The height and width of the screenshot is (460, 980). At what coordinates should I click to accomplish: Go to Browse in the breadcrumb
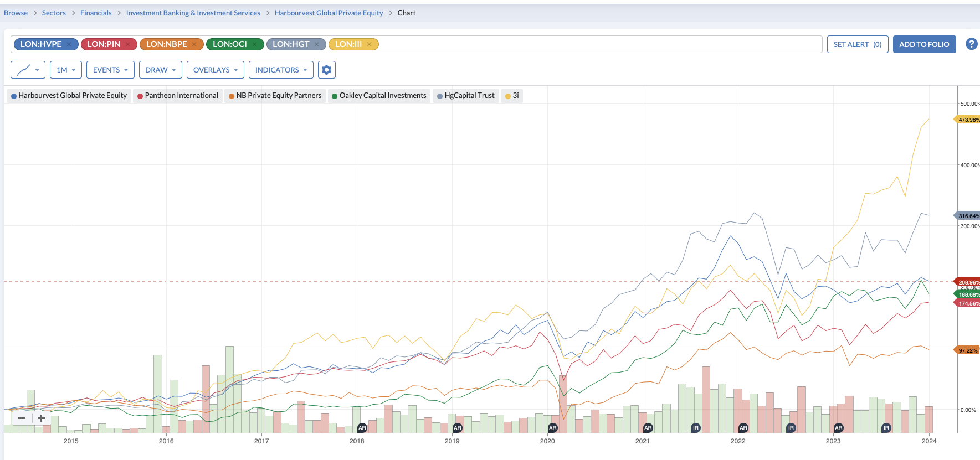(16, 13)
